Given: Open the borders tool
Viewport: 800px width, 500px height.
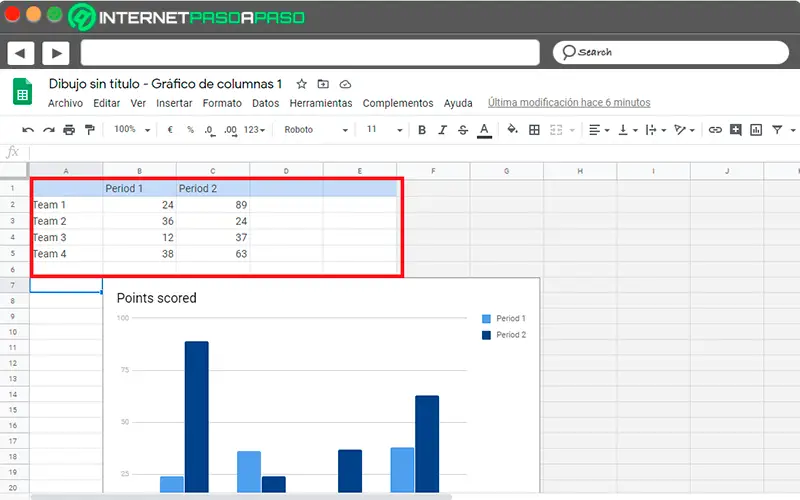Looking at the screenshot, I should click(x=534, y=130).
